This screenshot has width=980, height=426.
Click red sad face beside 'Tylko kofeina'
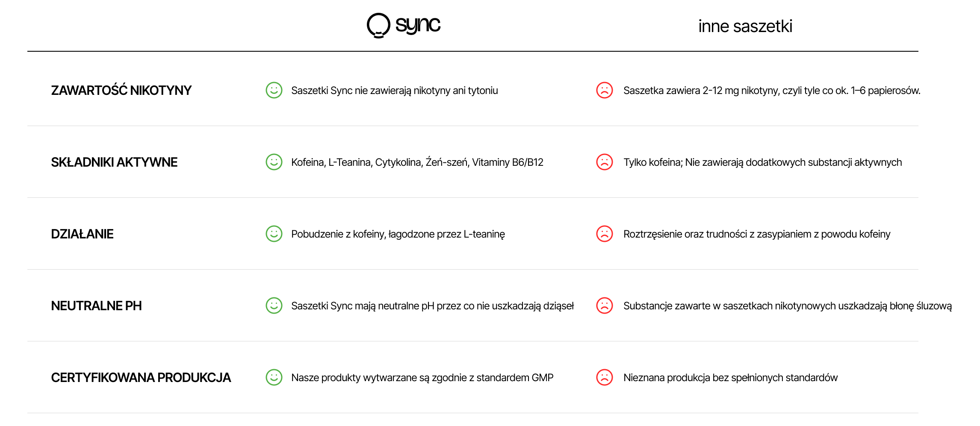[x=605, y=162]
